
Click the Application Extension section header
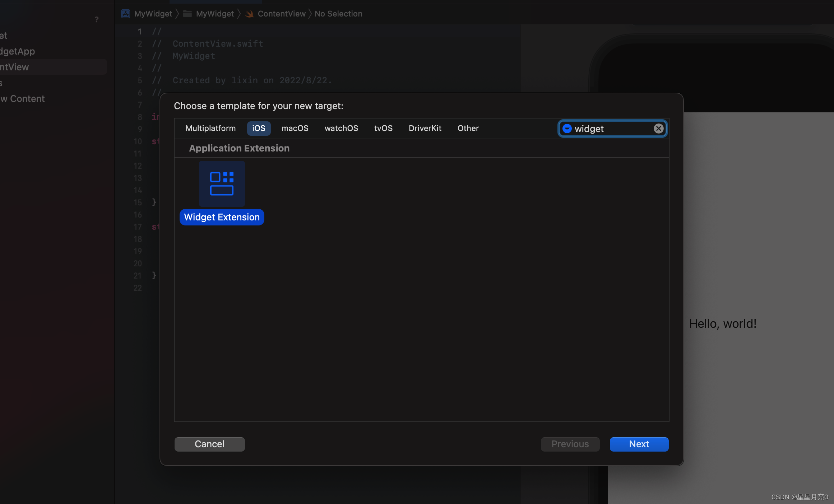(239, 148)
